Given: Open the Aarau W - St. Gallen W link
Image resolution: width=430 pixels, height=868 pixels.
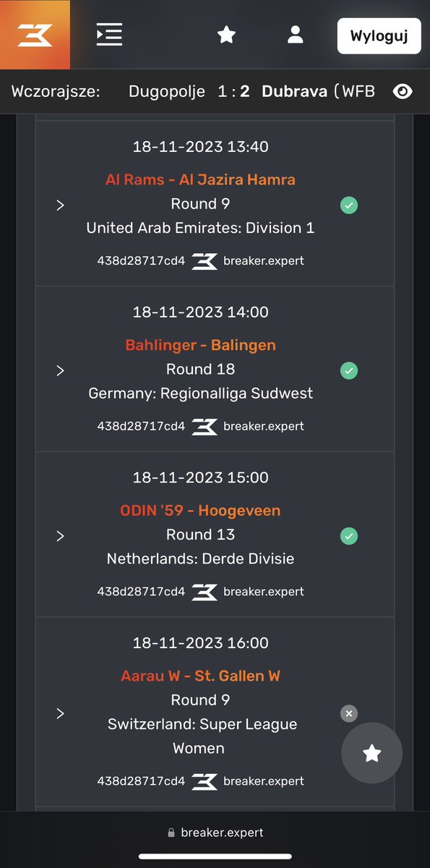Looking at the screenshot, I should 200,676.
